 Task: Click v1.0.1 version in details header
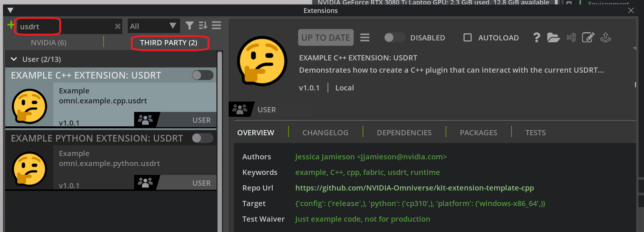[x=309, y=88]
